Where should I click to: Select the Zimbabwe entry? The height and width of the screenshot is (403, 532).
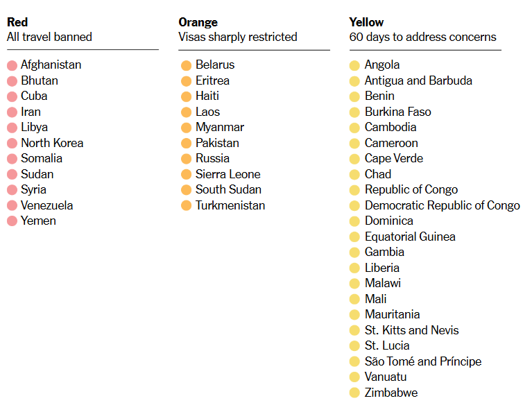tap(391, 393)
